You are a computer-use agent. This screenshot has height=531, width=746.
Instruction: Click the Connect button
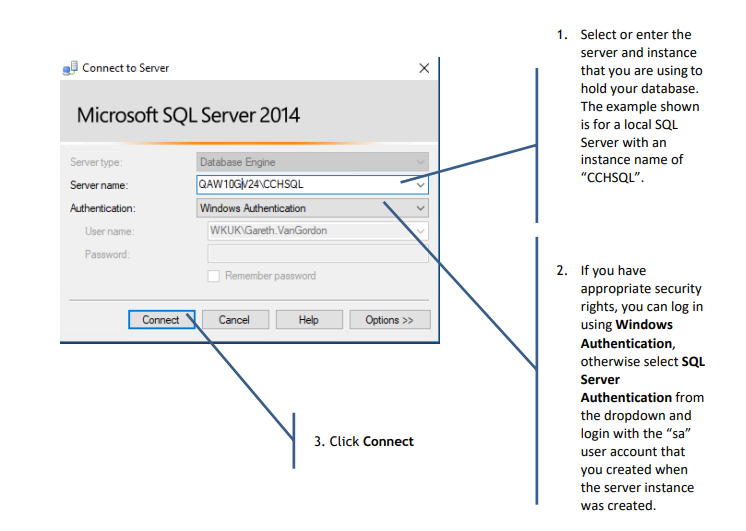[161, 320]
